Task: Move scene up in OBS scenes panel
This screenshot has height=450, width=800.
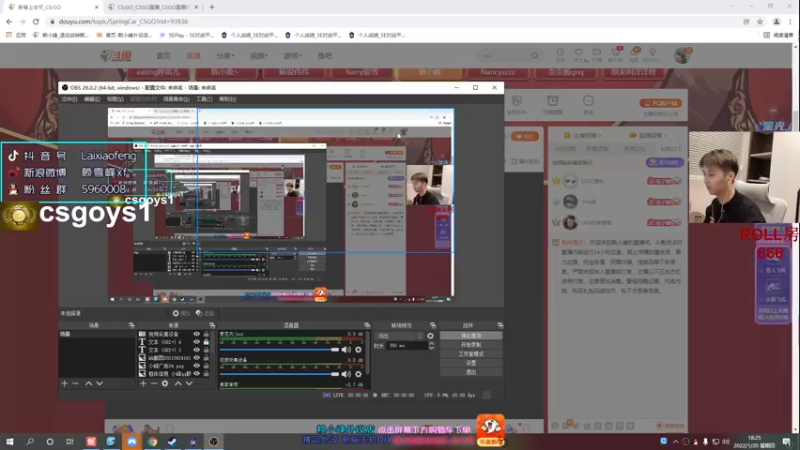Action: [x=88, y=383]
